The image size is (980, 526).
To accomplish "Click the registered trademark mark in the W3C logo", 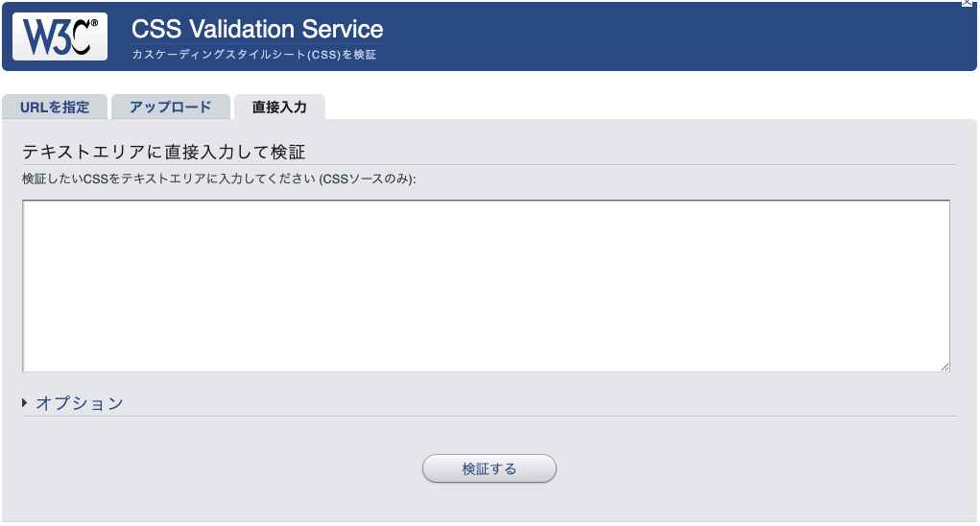I will [94, 23].
